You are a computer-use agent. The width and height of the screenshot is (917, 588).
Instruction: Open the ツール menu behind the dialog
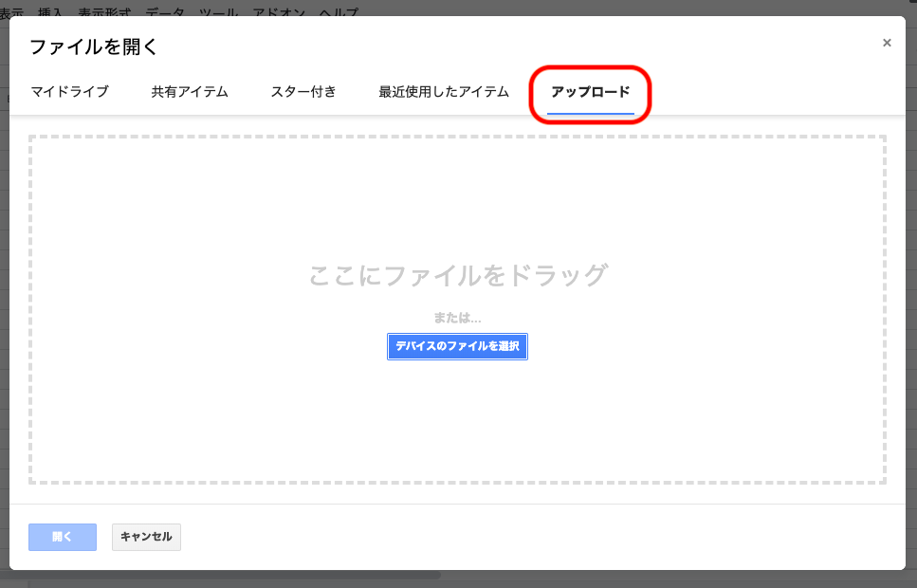219,11
